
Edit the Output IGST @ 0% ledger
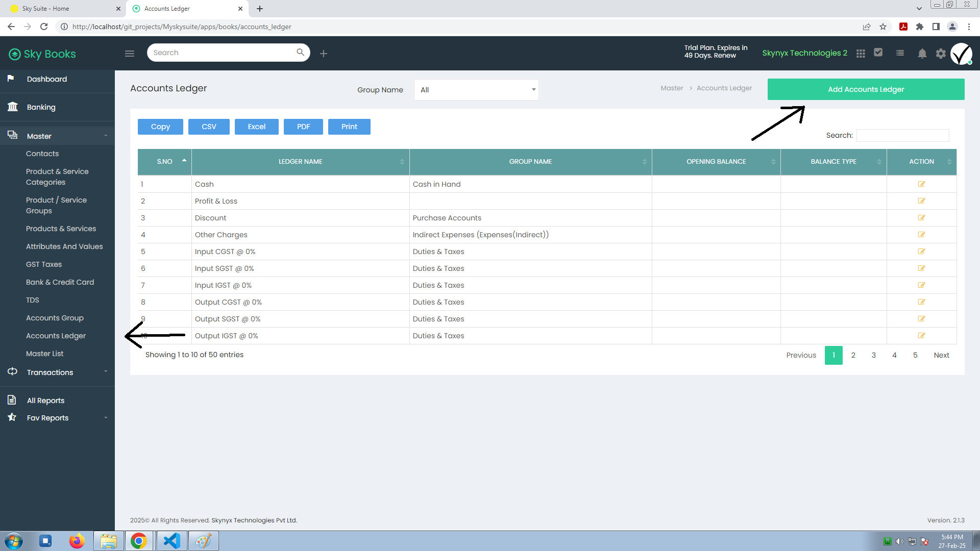click(921, 336)
